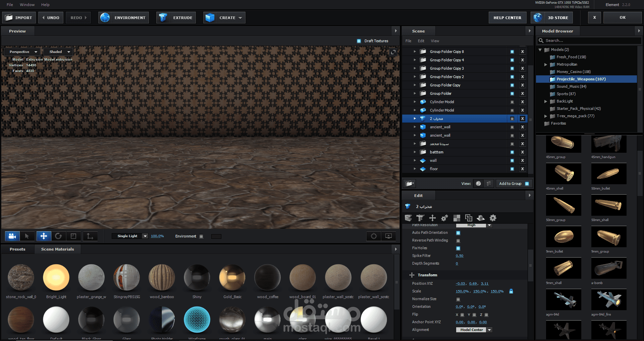Select the Gold_Basic material sphere

[232, 277]
